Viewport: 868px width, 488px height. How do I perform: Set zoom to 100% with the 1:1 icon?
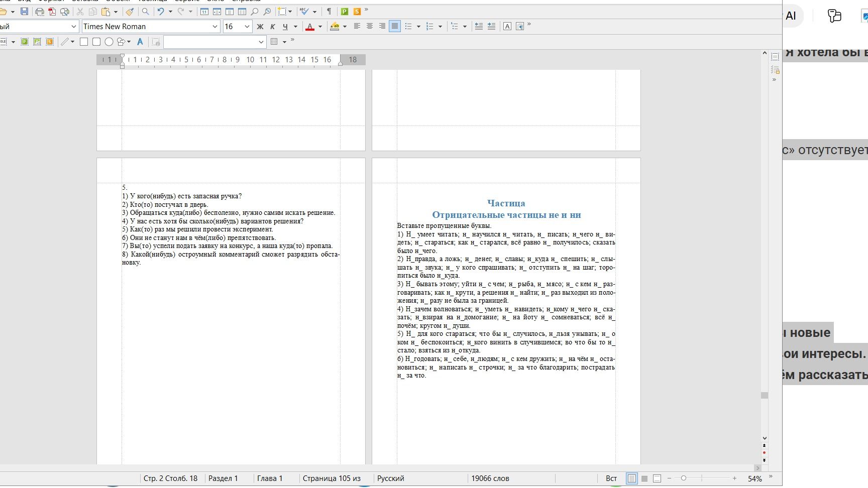[204, 11]
